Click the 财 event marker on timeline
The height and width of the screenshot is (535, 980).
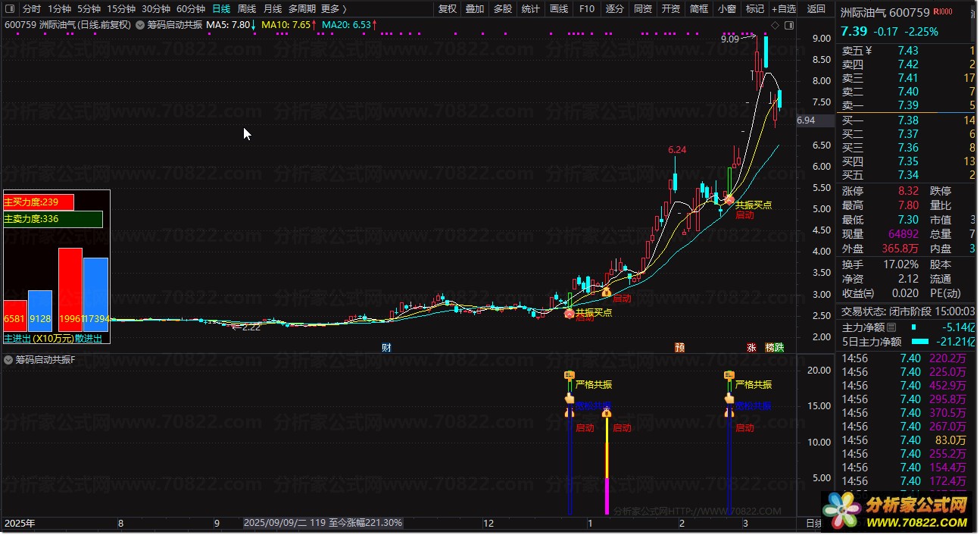coord(386,348)
